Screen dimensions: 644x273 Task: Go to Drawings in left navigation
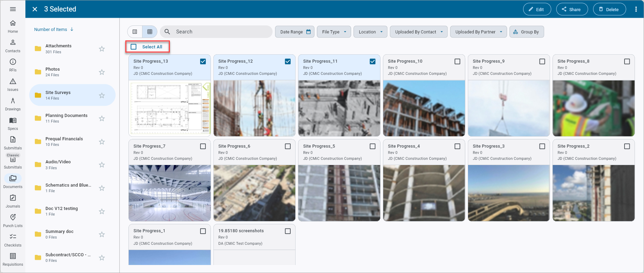13,104
